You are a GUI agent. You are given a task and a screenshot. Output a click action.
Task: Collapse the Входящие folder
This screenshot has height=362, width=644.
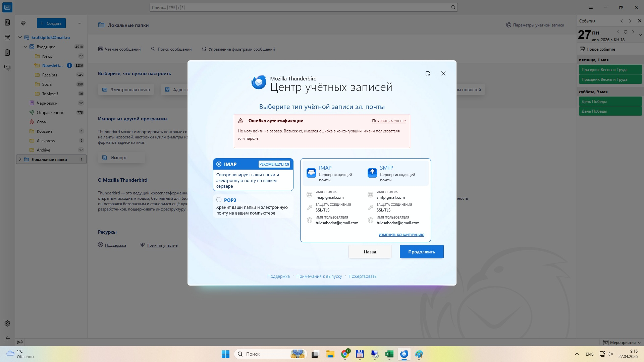[25, 47]
